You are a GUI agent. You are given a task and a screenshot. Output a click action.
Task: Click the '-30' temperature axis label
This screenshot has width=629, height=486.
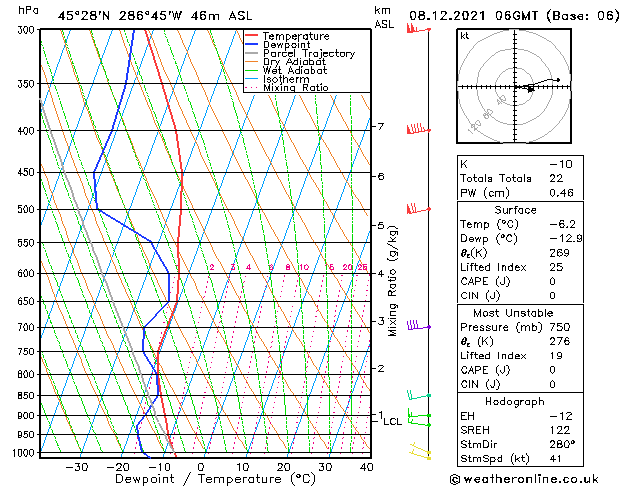tap(77, 467)
